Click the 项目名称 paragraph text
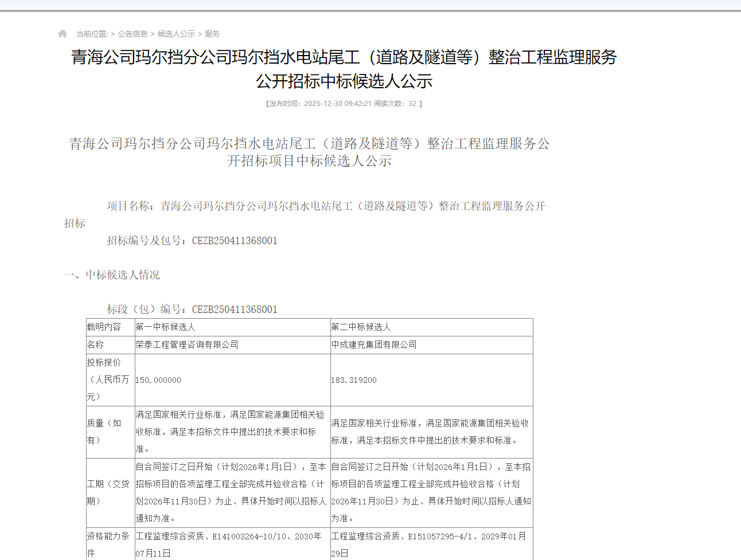The height and width of the screenshot is (560, 741). coord(325,206)
